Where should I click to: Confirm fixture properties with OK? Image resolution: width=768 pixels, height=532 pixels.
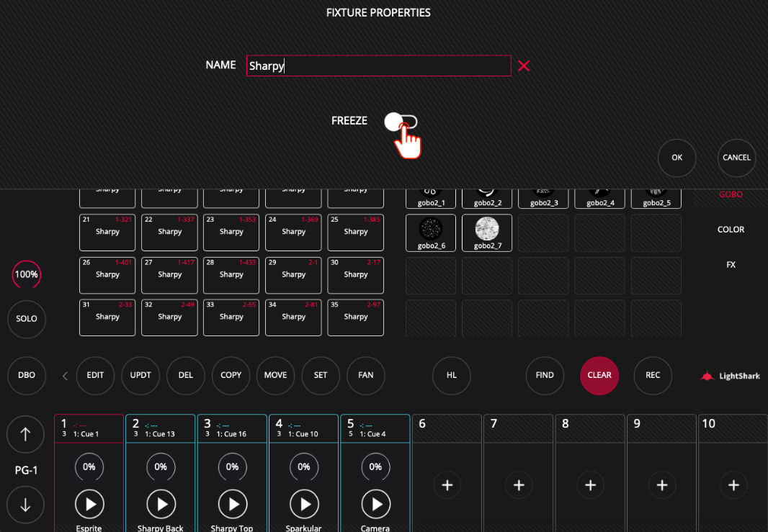[677, 158]
